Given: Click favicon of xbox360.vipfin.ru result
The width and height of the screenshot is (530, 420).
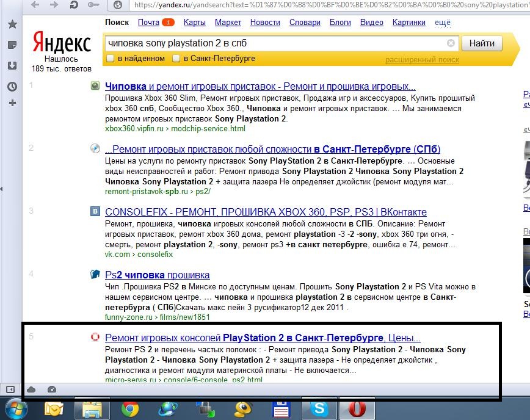Looking at the screenshot, I should (x=95, y=86).
